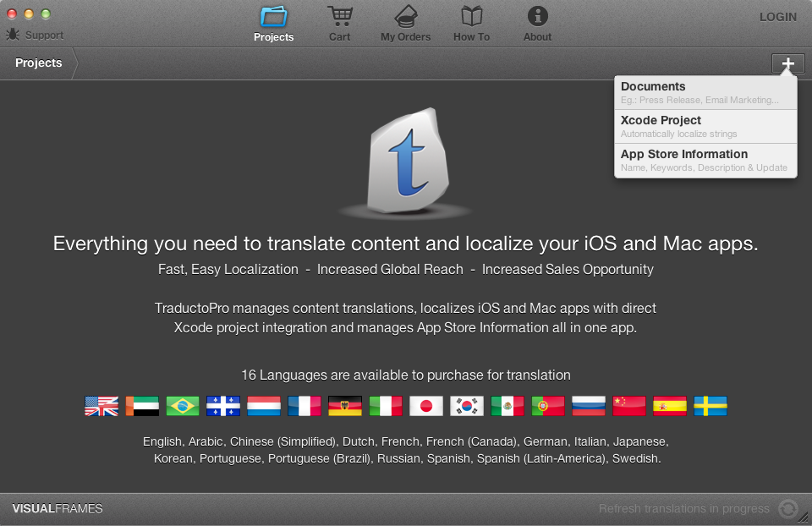This screenshot has width=812, height=526.
Task: Select the Projects breadcrumb tab
Action: [x=39, y=63]
